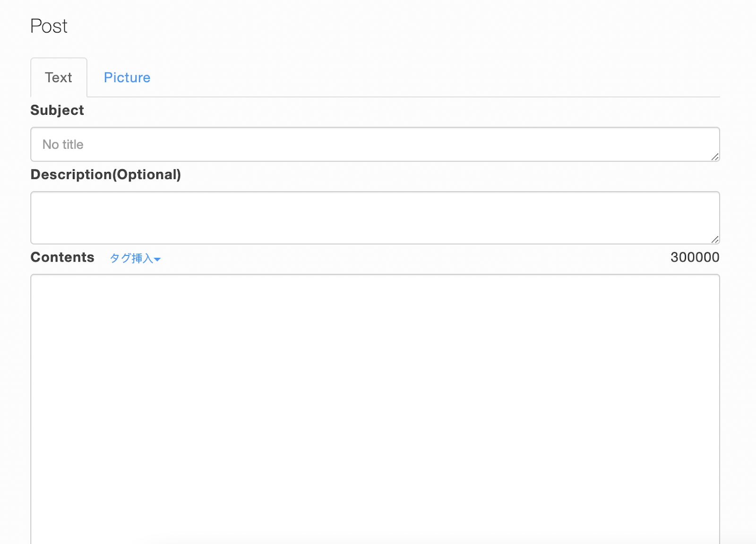Switch to the Picture tab
Image resolution: width=756 pixels, height=544 pixels.
[x=127, y=77]
